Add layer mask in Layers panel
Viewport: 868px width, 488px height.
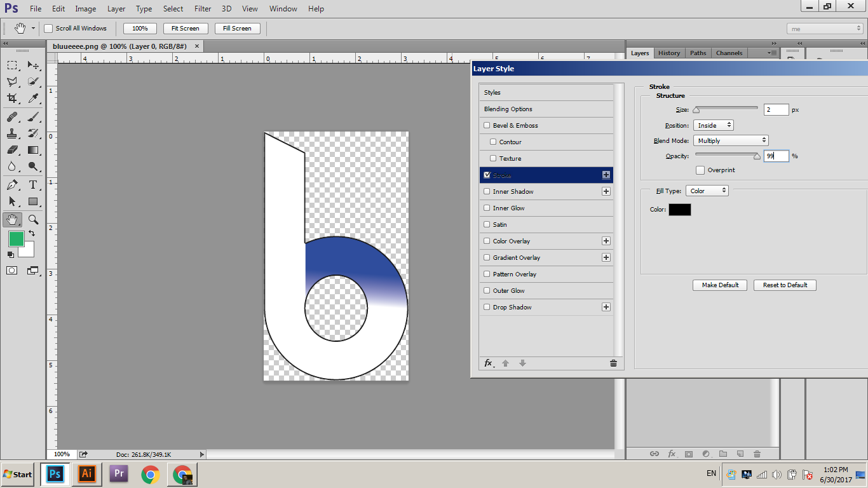pyautogui.click(x=688, y=454)
